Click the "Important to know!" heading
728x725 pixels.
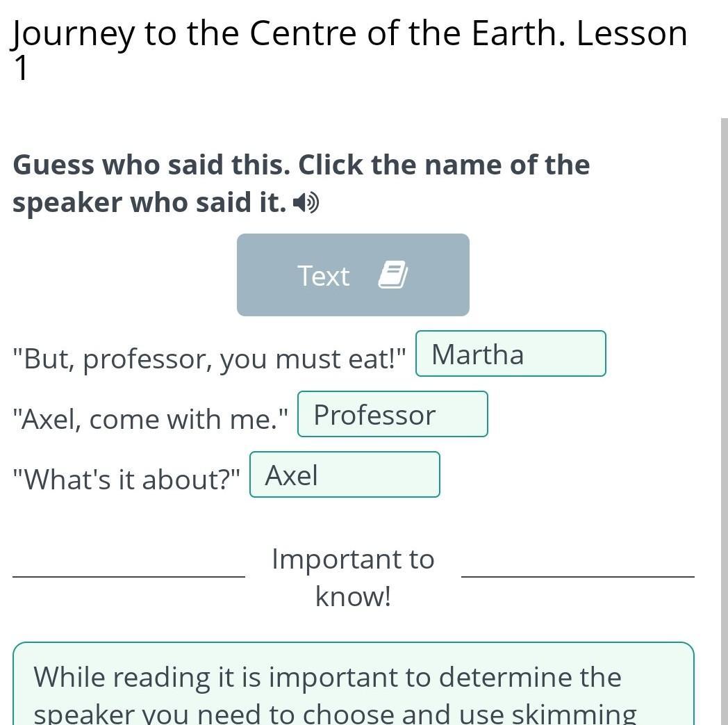(353, 578)
